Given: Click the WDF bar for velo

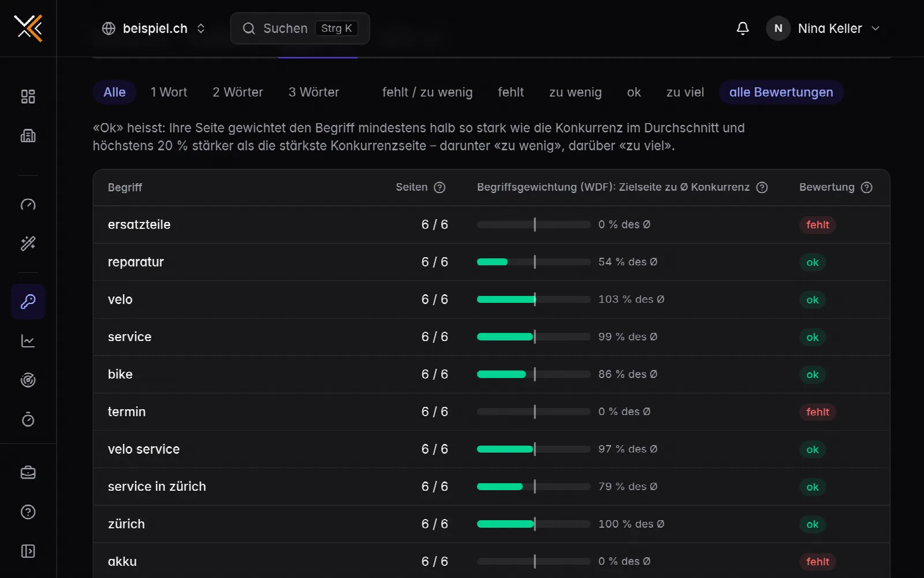Looking at the screenshot, I should 534,299.
